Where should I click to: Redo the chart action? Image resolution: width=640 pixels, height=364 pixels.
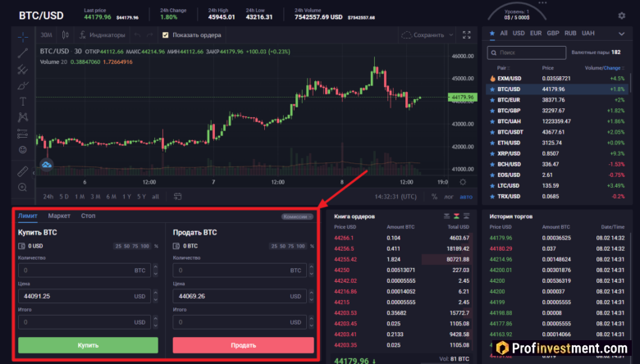(x=150, y=35)
